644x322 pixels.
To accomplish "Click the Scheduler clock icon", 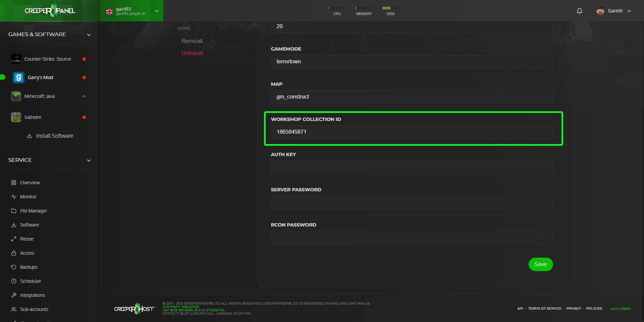I will (x=14, y=281).
